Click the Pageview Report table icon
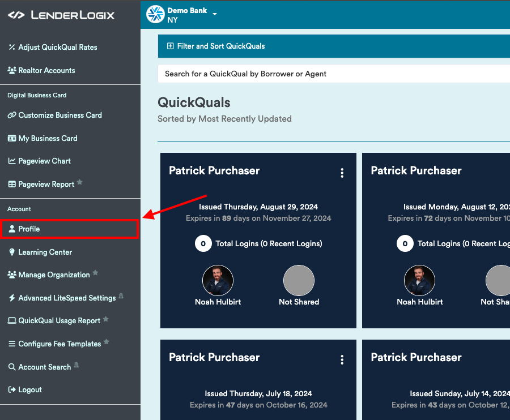Viewport: 510px width, 420px height. [x=12, y=185]
